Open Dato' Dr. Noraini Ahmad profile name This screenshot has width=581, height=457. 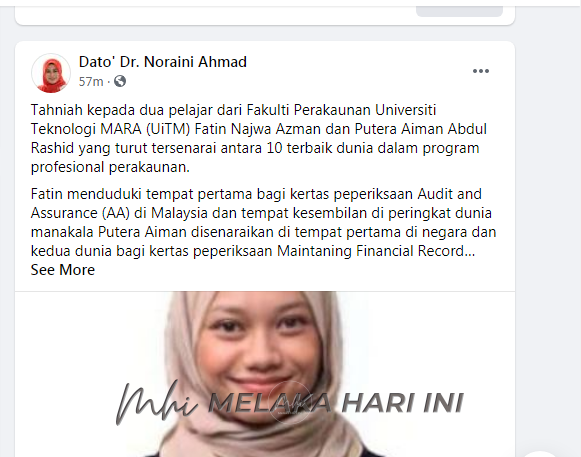(x=163, y=62)
